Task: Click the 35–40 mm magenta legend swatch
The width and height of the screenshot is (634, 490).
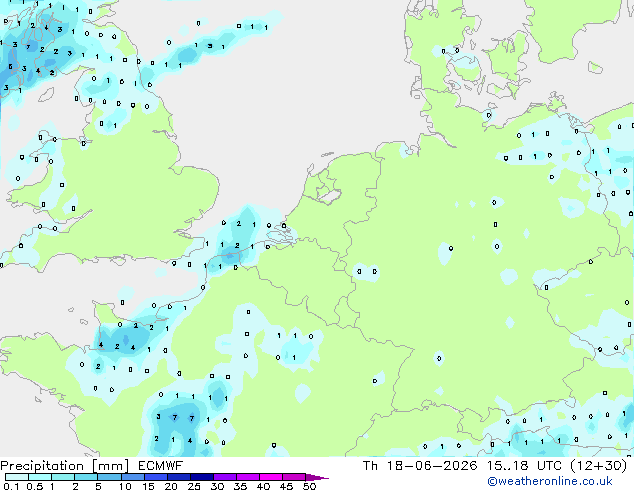Action: click(x=248, y=477)
